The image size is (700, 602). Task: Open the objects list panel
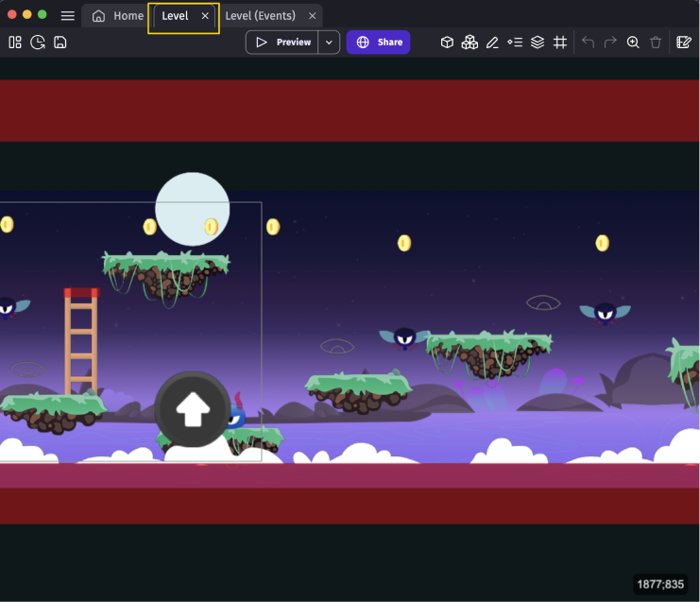click(x=447, y=43)
